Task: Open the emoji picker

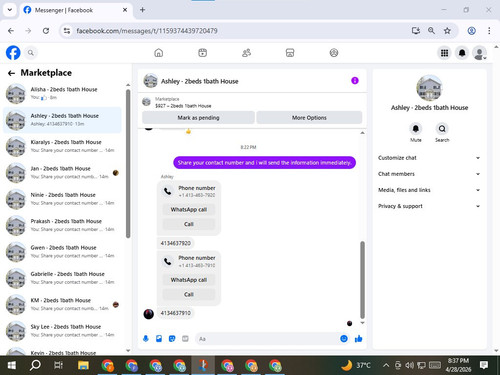Action: pos(344,339)
